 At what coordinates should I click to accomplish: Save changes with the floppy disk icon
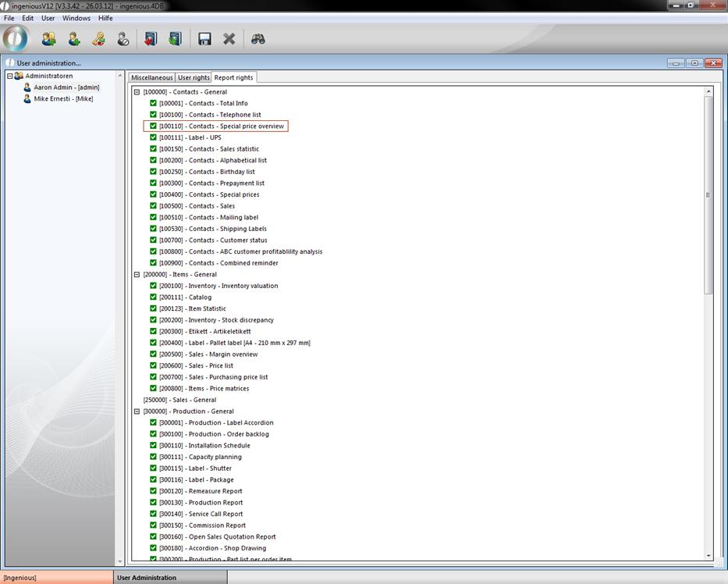204,39
